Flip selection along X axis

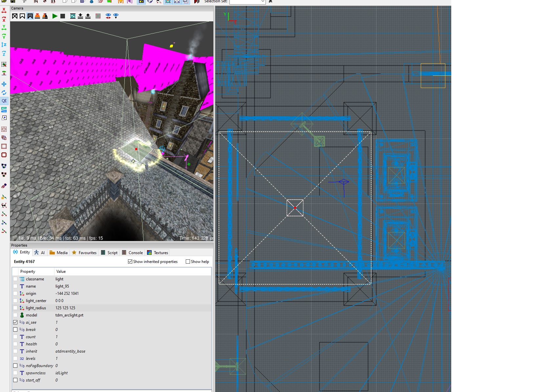tap(4, 11)
